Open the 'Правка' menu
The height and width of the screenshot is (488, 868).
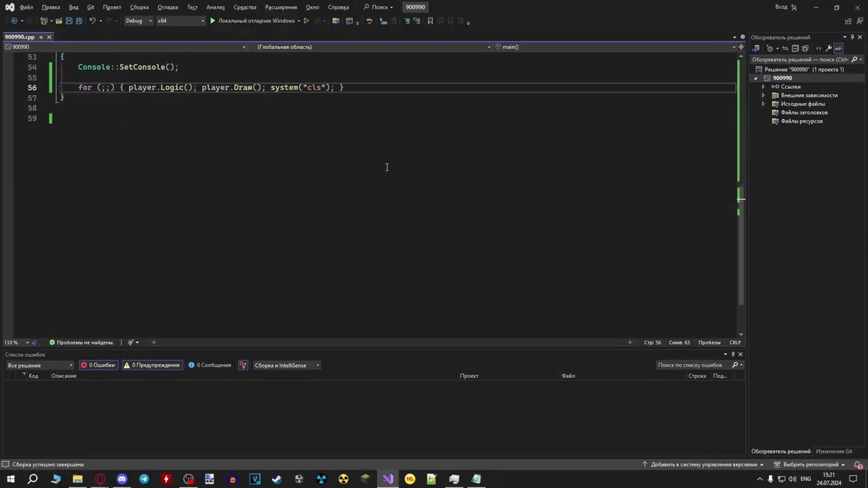click(x=51, y=7)
